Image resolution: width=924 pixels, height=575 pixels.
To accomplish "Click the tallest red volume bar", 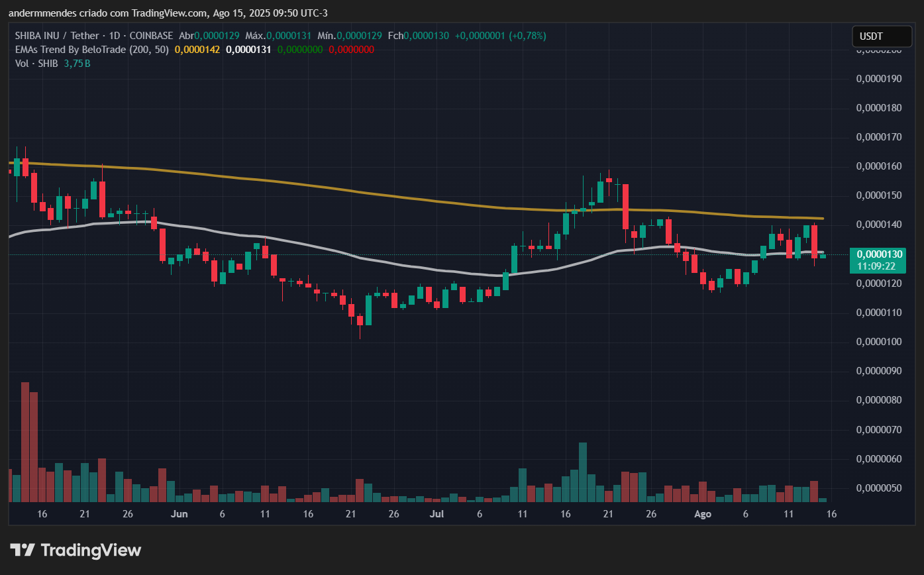I will [25, 442].
